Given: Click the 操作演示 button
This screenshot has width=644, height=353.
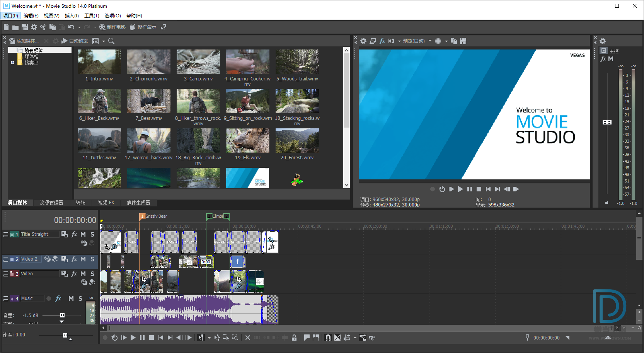Looking at the screenshot, I should (x=143, y=27).
